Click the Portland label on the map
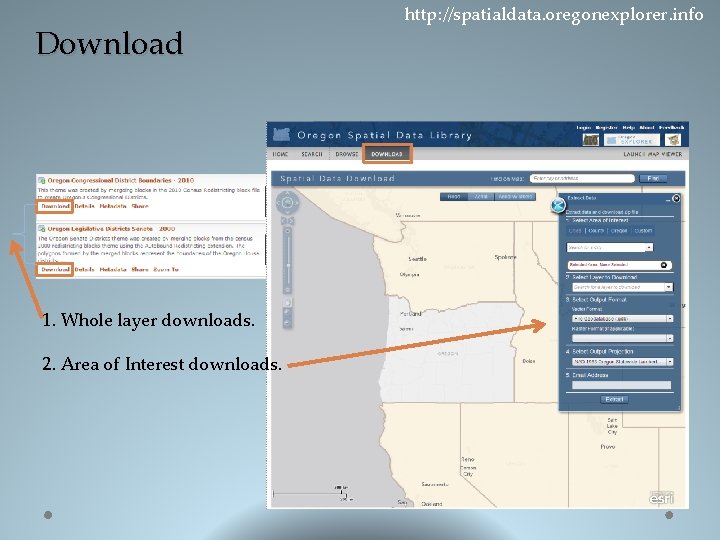The height and width of the screenshot is (540, 720). click(411, 314)
